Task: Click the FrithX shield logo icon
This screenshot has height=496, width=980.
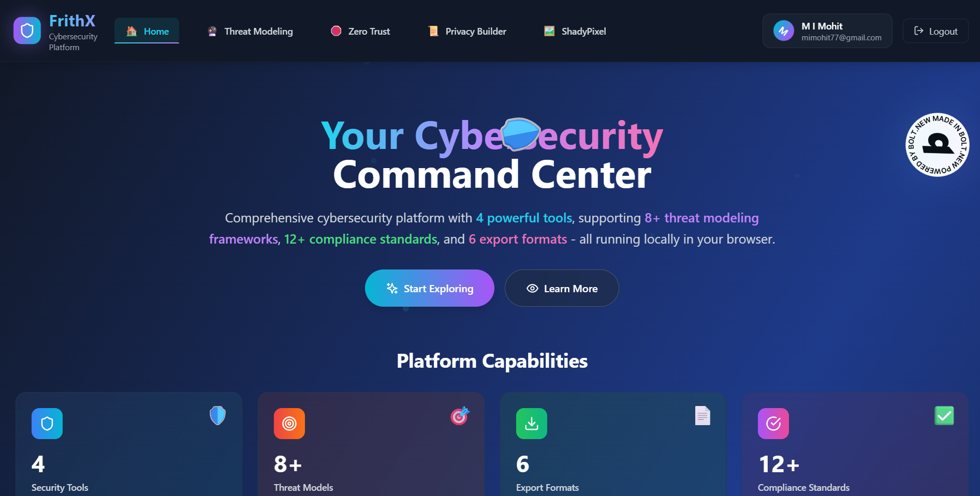Action: pyautogui.click(x=27, y=31)
